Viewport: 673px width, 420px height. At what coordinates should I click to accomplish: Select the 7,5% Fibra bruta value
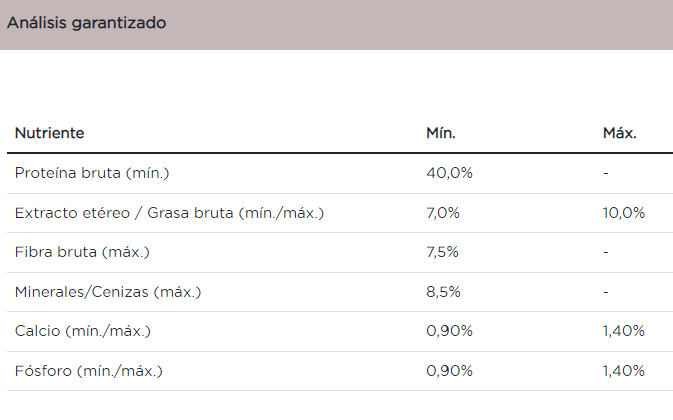(x=443, y=252)
